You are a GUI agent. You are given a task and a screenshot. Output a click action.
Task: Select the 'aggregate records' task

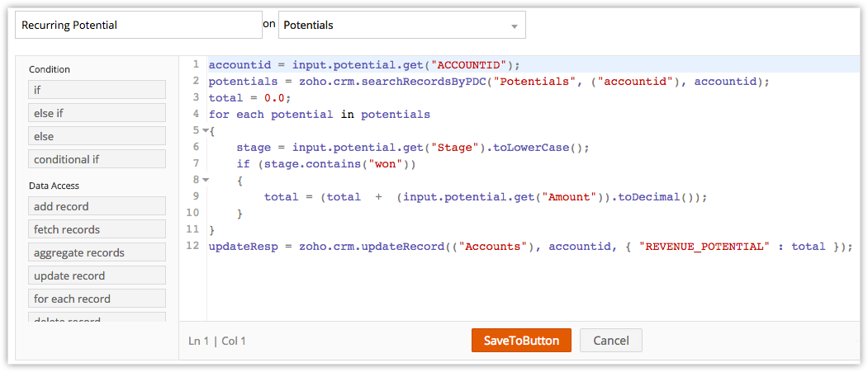click(97, 252)
